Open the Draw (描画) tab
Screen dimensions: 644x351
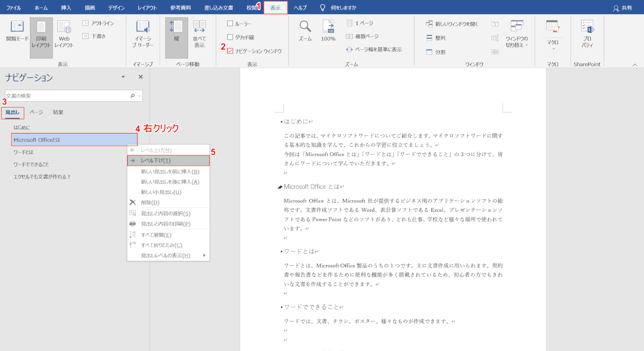tap(90, 8)
